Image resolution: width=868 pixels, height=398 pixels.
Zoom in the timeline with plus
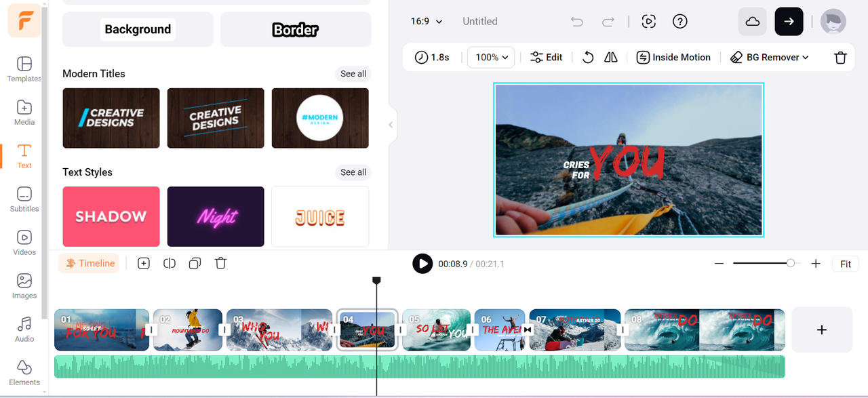816,264
